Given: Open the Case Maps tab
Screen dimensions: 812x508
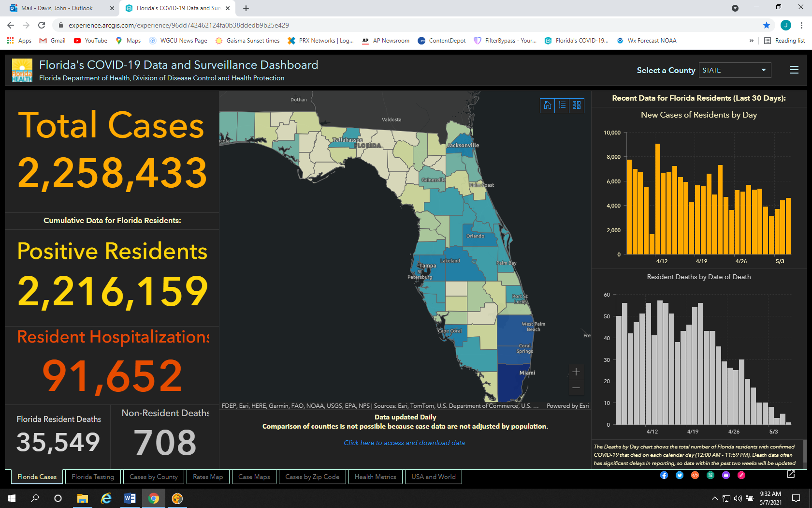Looking at the screenshot, I should point(254,477).
